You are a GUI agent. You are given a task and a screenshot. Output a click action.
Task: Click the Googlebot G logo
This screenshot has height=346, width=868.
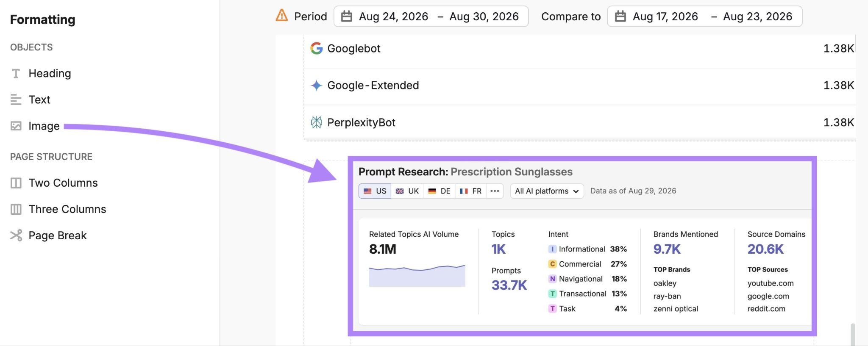click(x=316, y=48)
